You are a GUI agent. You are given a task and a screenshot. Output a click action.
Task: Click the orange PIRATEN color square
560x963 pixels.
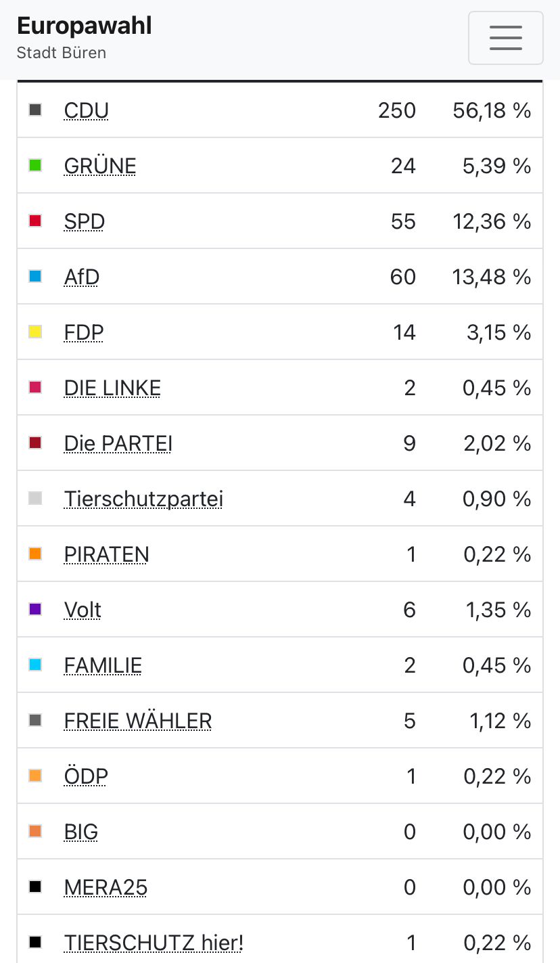(x=35, y=554)
